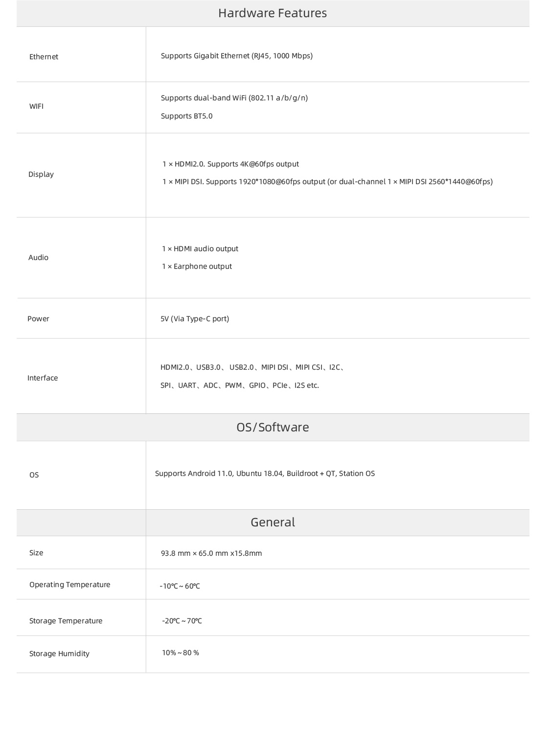Click the MIPI DSI 1920*1080 output line
547x756 pixels.
tap(327, 182)
